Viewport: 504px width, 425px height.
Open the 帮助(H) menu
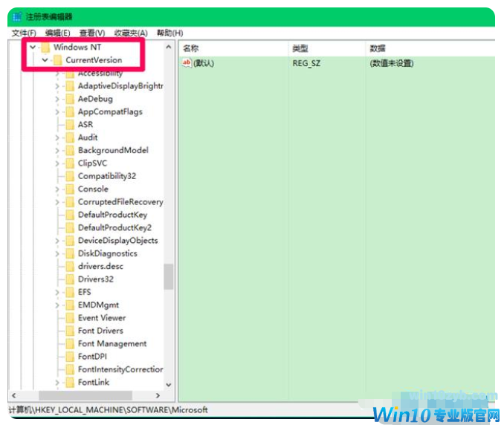(169, 33)
